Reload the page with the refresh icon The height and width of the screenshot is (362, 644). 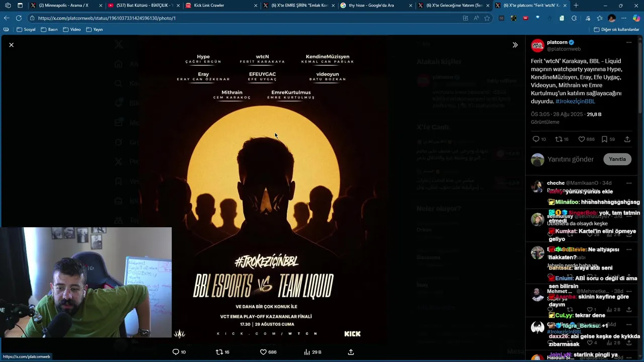[x=19, y=18]
